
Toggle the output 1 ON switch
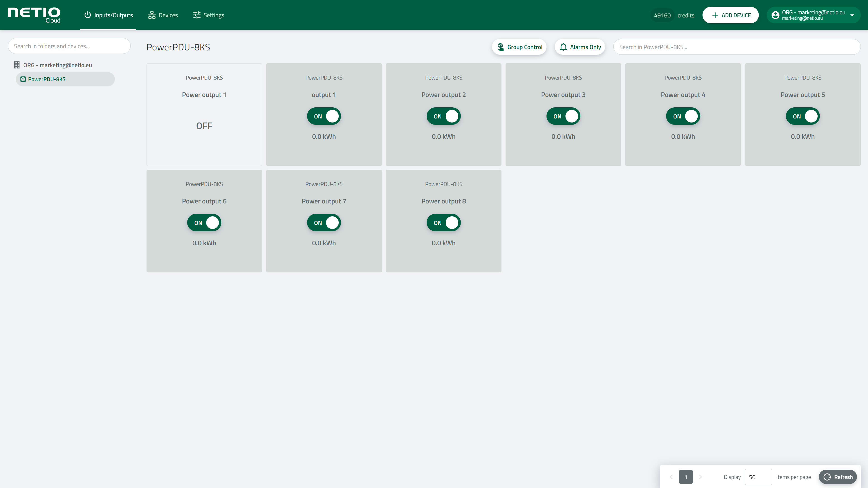pos(324,116)
